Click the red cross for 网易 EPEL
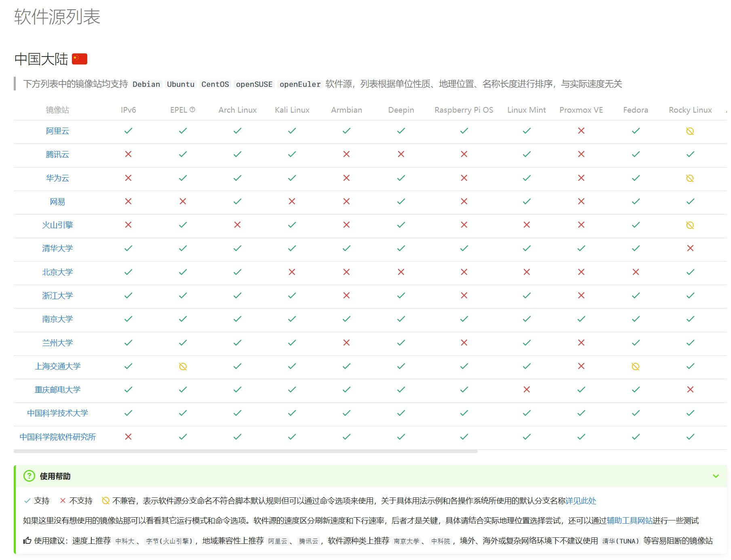The height and width of the screenshot is (560, 731). pos(183,201)
